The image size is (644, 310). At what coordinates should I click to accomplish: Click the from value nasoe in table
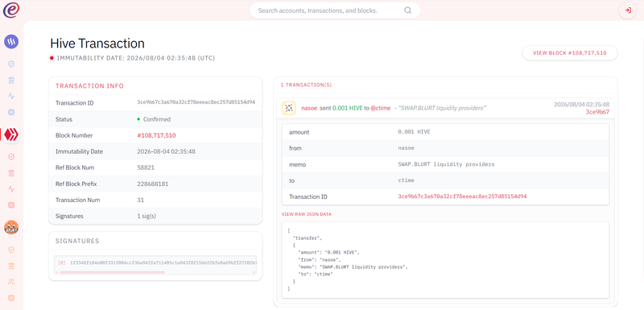(406, 148)
